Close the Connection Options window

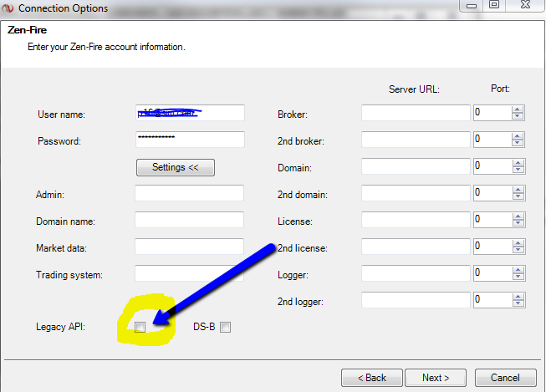coord(525,4)
